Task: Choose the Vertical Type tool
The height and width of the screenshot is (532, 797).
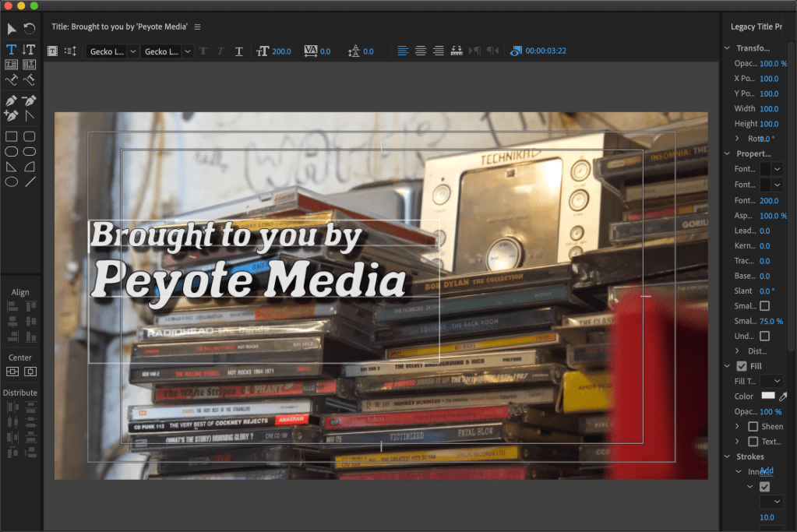Action: point(30,49)
